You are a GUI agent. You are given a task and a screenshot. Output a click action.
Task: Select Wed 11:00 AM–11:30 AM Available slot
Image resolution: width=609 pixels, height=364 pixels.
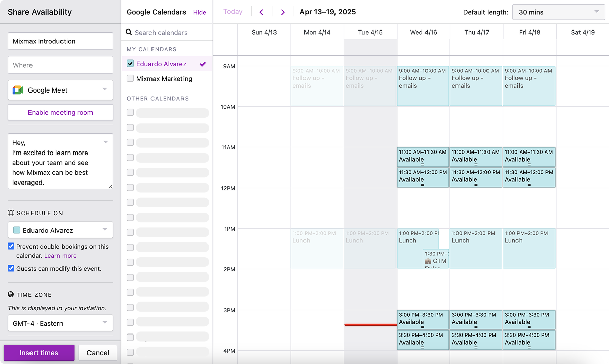(422, 157)
